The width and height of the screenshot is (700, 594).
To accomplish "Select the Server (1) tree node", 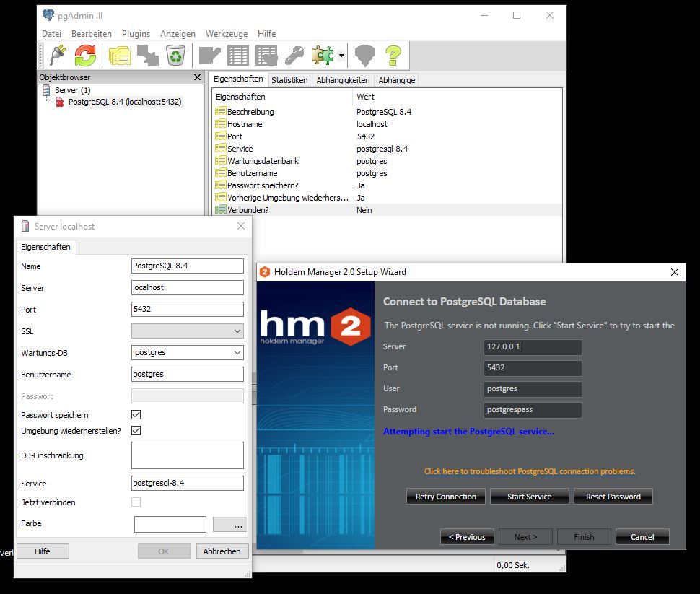I will pyautogui.click(x=72, y=90).
